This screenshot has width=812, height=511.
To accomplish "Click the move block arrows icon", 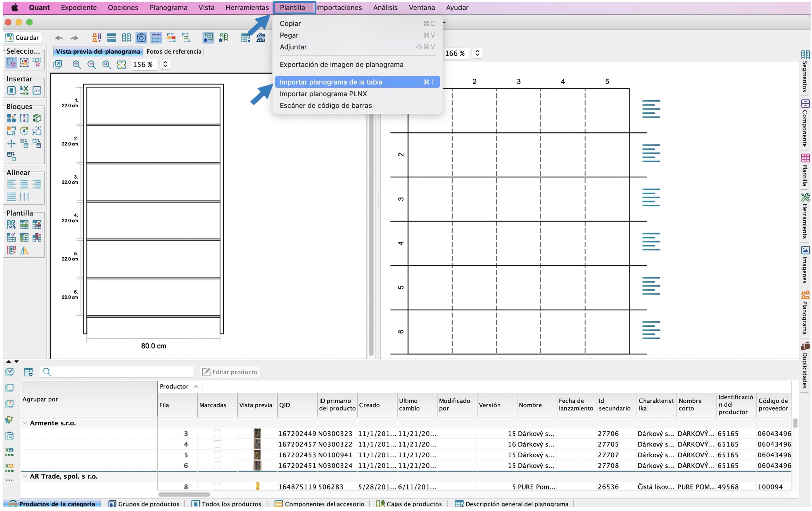I will 11,144.
